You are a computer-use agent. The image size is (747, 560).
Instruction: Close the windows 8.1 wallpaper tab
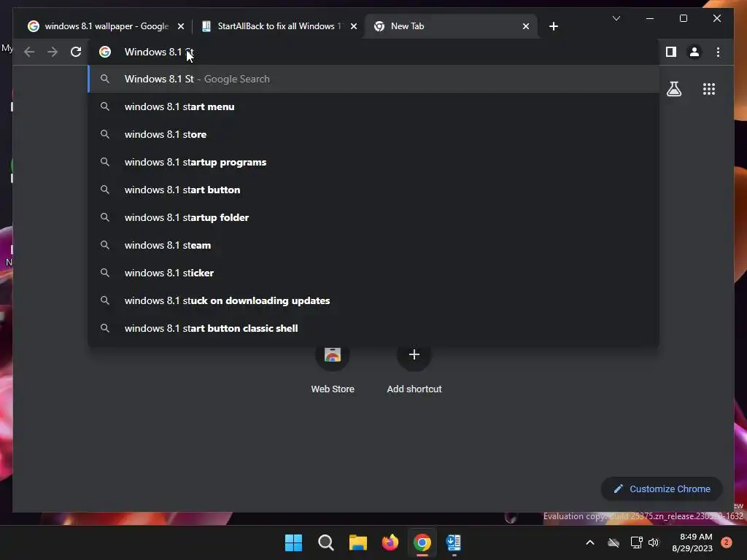pos(181,26)
